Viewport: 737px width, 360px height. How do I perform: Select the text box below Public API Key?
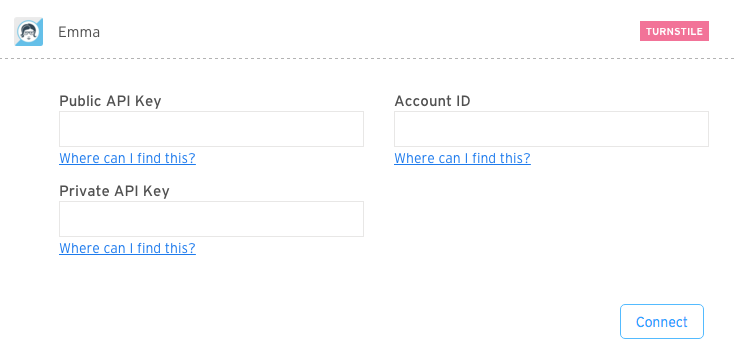[211, 129]
